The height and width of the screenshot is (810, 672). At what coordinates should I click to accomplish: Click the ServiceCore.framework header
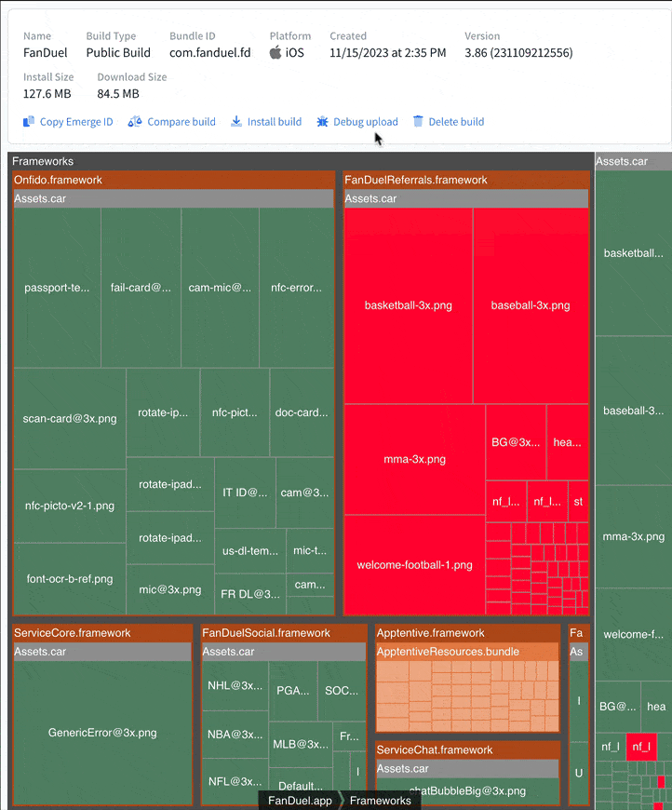102,633
